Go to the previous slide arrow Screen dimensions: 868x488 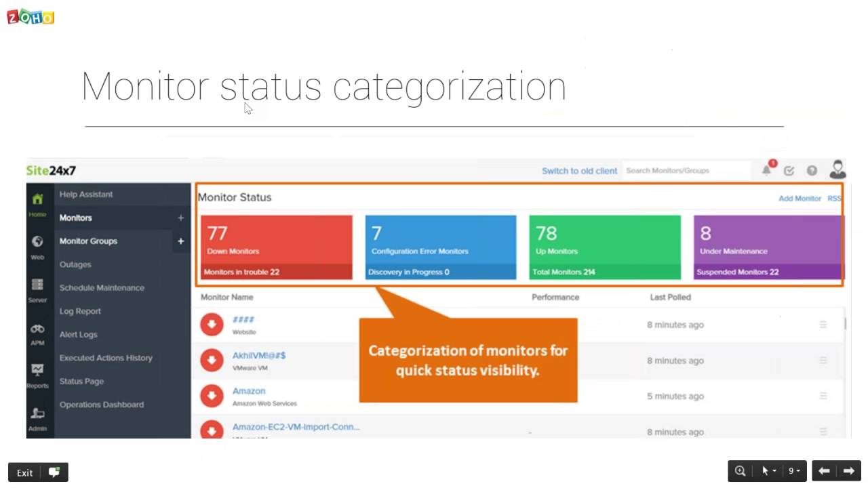824,471
